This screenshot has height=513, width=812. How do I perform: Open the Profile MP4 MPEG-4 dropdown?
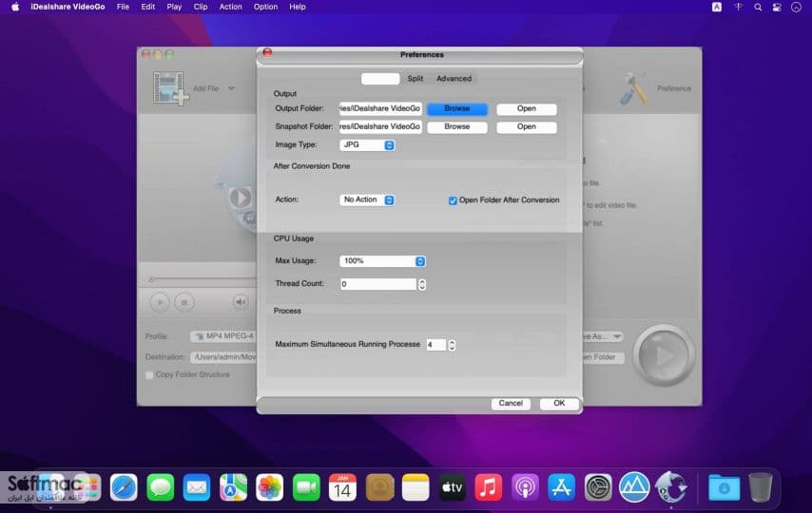click(223, 336)
